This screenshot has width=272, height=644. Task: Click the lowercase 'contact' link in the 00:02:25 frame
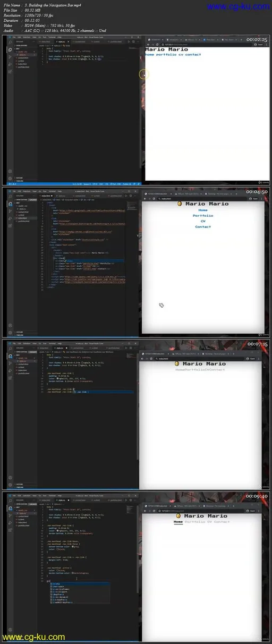click(193, 54)
